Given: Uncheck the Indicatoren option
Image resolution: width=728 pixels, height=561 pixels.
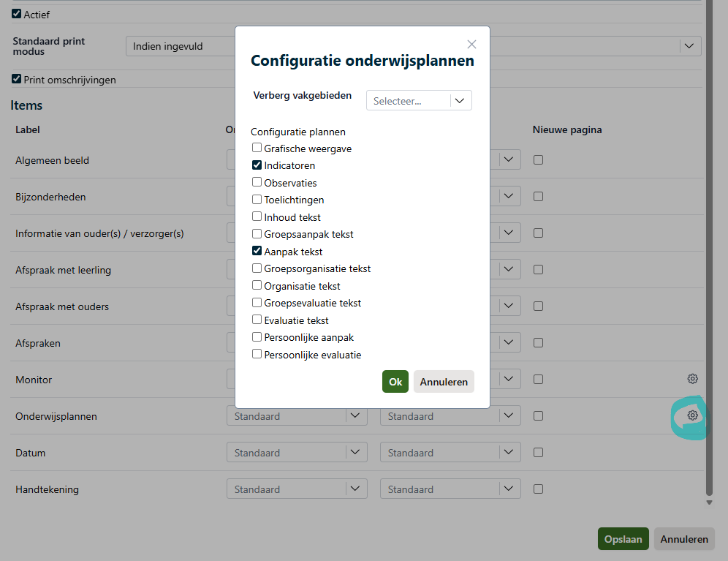Looking at the screenshot, I should click(257, 165).
